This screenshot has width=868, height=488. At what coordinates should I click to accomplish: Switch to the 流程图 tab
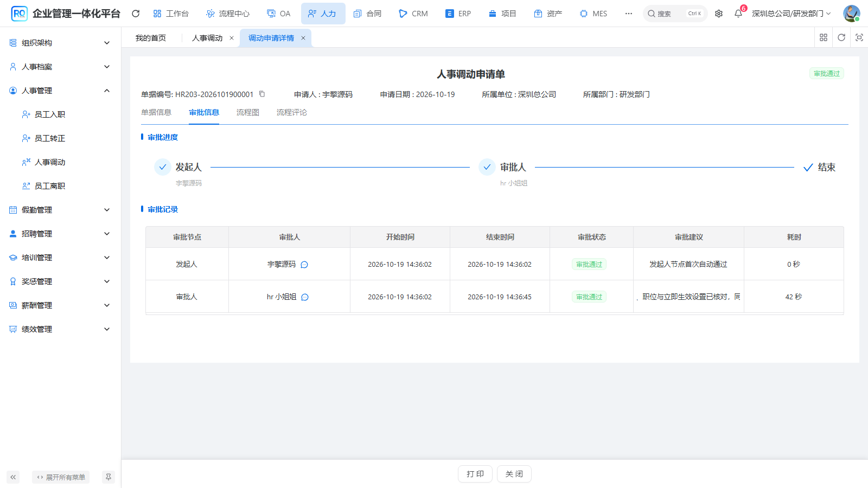248,112
